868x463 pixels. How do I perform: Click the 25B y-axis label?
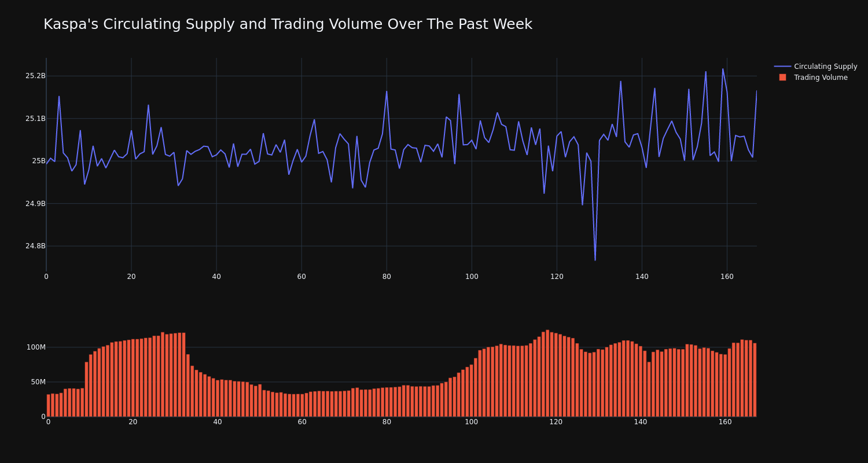[39, 161]
